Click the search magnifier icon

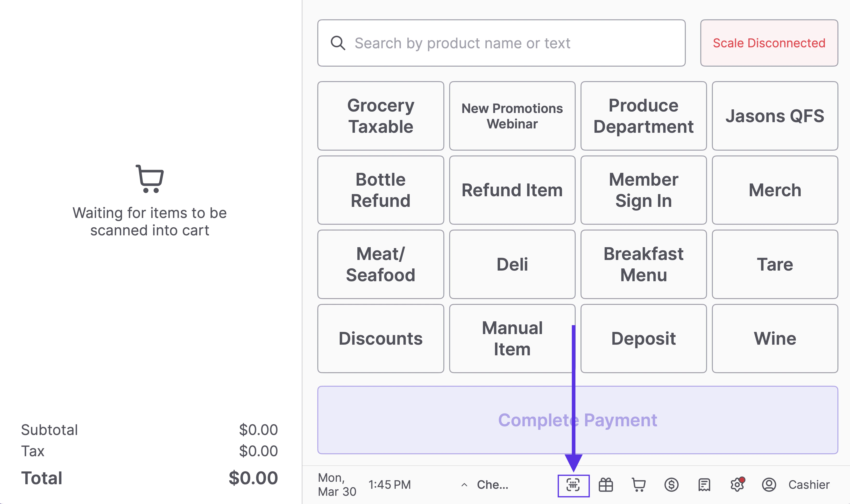(338, 43)
